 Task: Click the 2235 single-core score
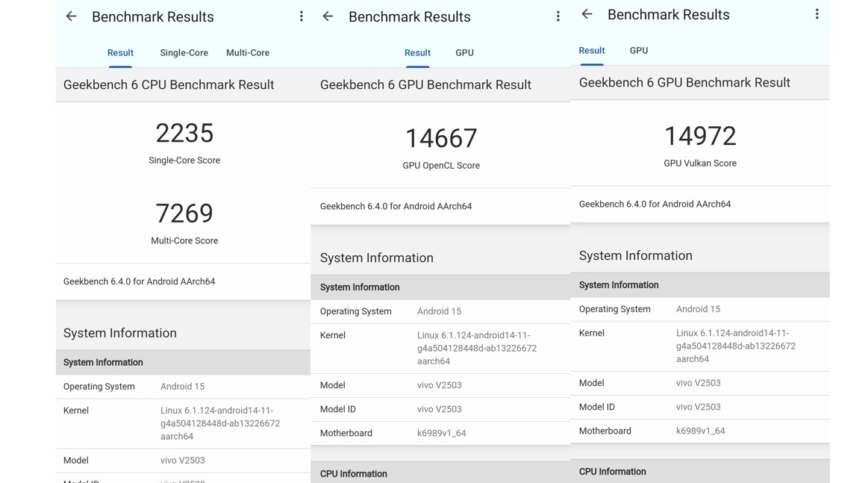tap(184, 134)
